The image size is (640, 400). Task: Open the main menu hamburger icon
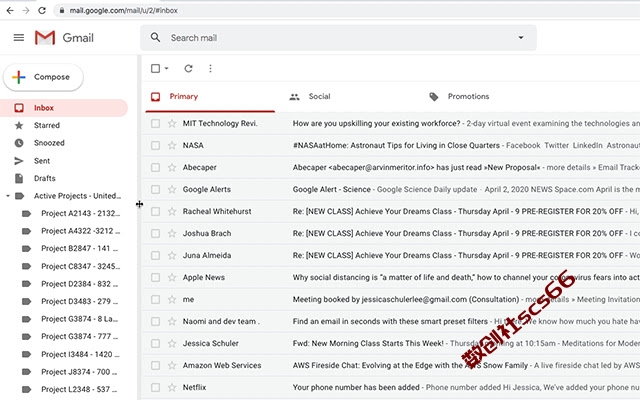pyautogui.click(x=19, y=38)
